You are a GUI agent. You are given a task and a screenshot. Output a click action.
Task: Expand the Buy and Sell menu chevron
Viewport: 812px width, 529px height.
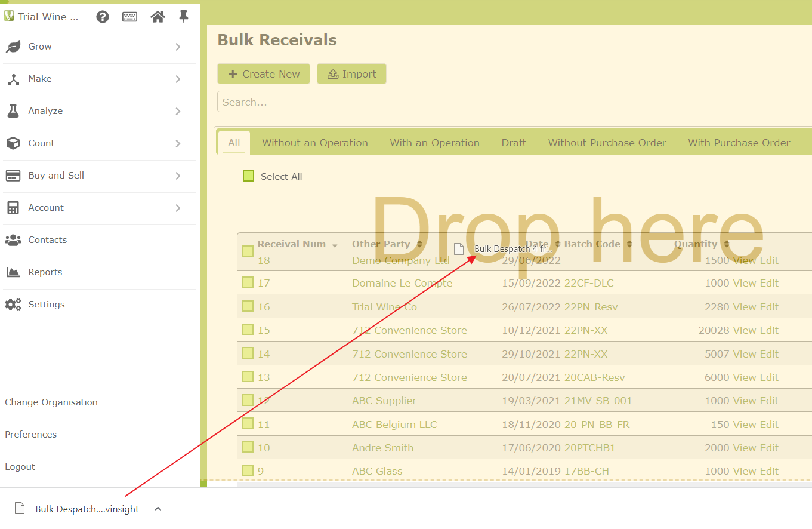tap(177, 176)
